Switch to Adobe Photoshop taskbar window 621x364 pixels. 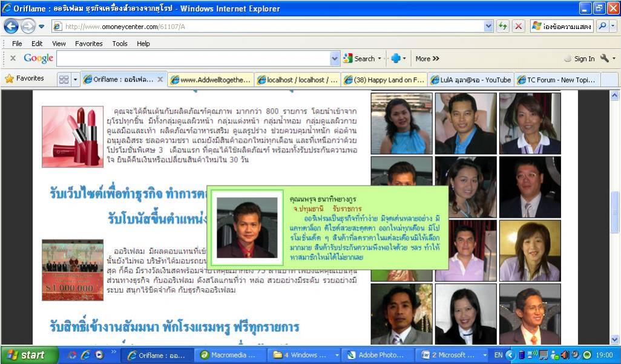(378, 355)
